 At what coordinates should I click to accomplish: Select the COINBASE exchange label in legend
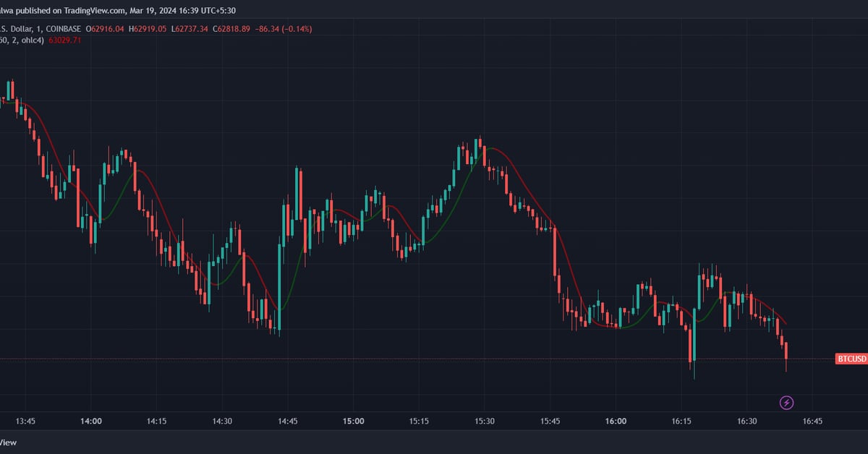tap(63, 29)
